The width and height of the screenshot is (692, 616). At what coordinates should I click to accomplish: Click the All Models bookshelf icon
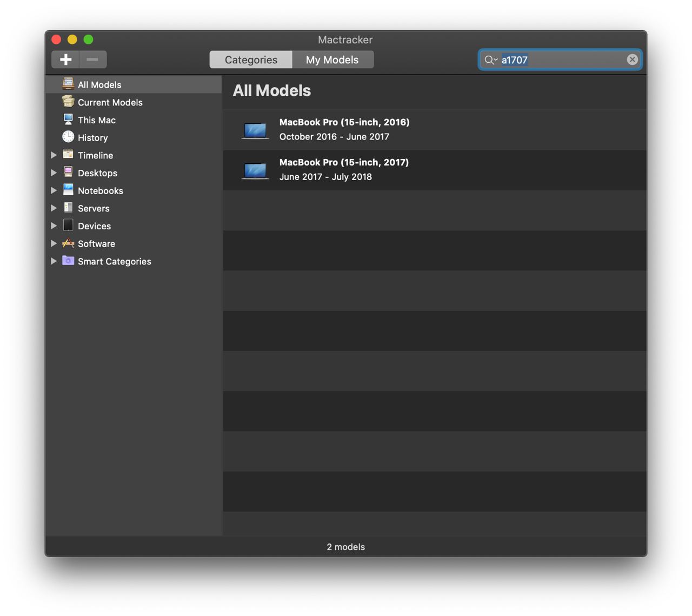68,84
